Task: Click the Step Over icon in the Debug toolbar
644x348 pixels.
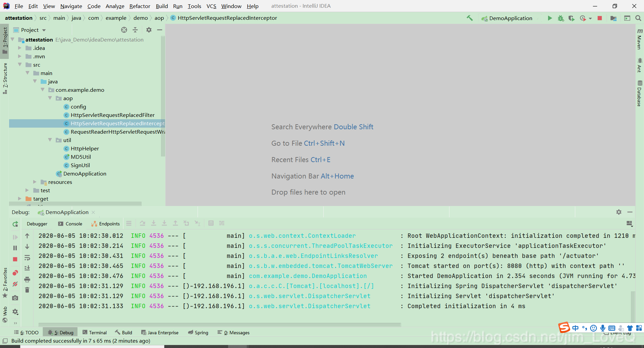Action: (x=143, y=223)
